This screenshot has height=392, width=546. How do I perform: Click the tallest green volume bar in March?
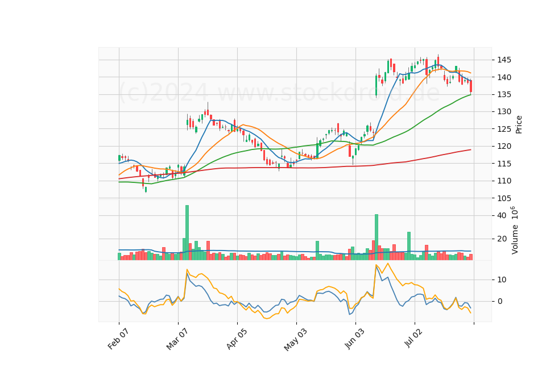(187, 233)
